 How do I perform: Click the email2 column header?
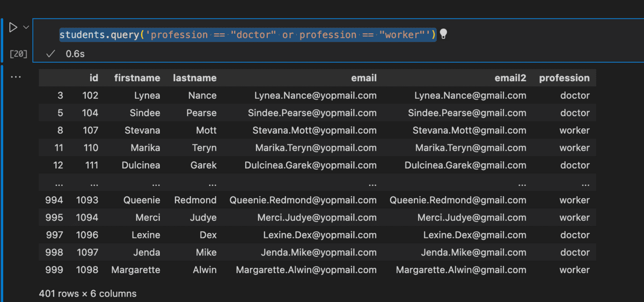[510, 78]
